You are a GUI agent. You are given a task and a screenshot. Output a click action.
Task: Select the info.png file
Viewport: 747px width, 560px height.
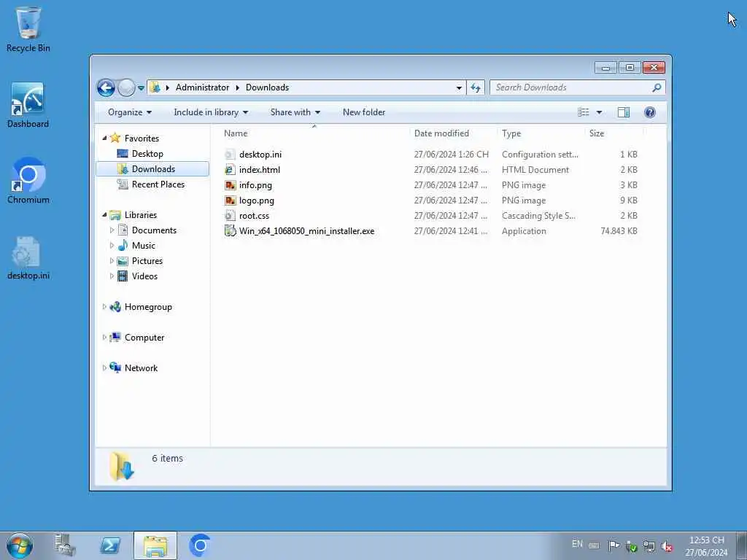[255, 185]
